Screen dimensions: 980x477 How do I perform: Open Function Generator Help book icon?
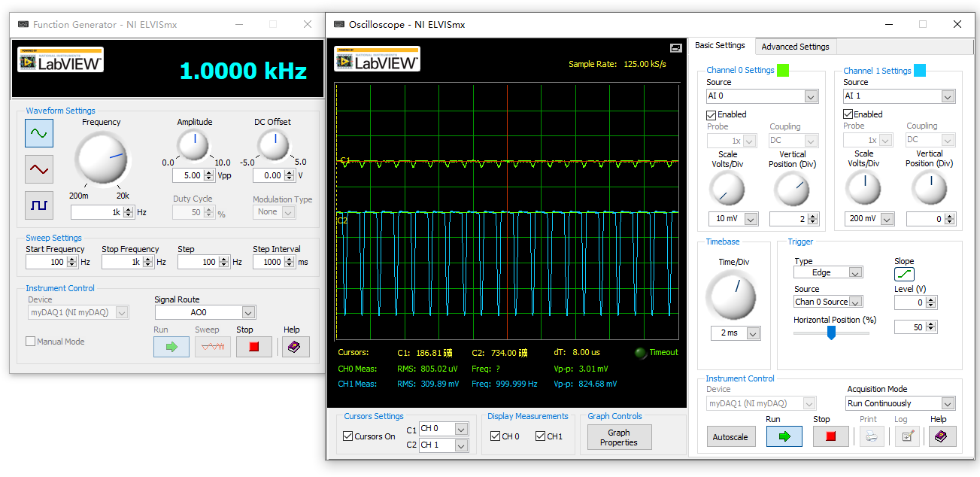(296, 347)
